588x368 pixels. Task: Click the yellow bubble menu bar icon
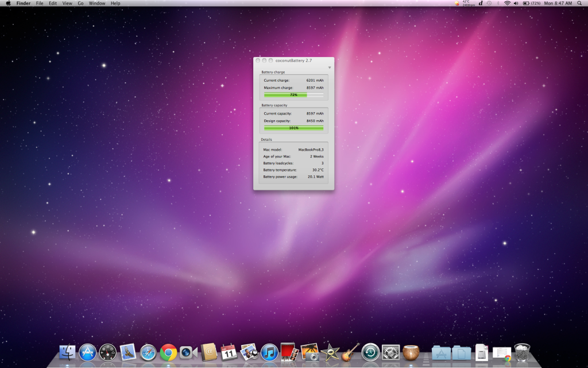(457, 3)
